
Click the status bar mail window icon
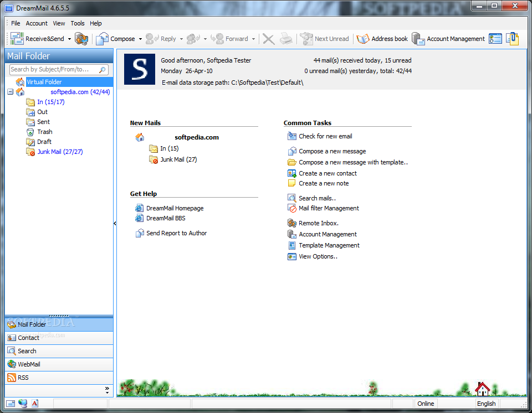[11, 404]
